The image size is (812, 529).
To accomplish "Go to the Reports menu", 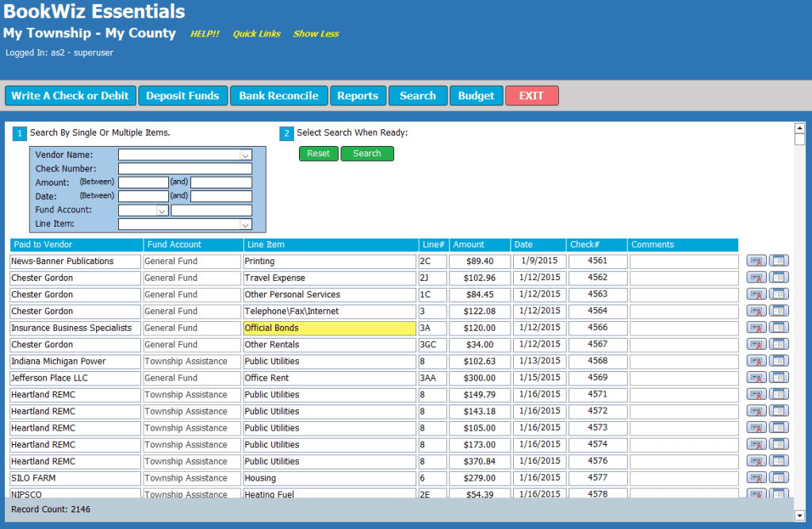I will 358,96.
